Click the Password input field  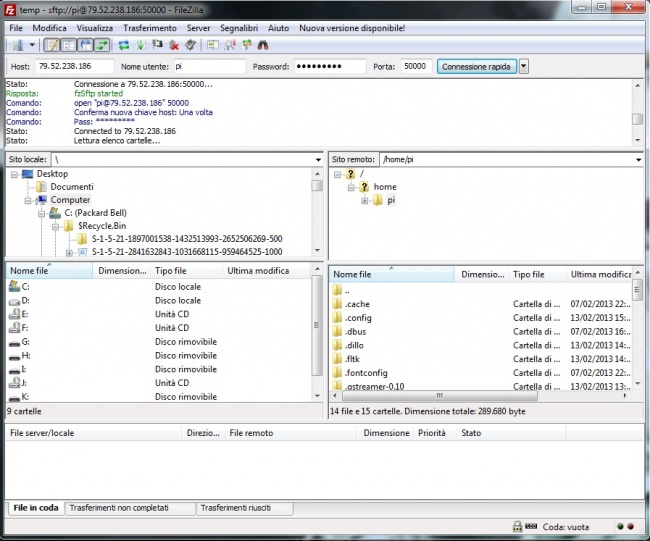330,66
